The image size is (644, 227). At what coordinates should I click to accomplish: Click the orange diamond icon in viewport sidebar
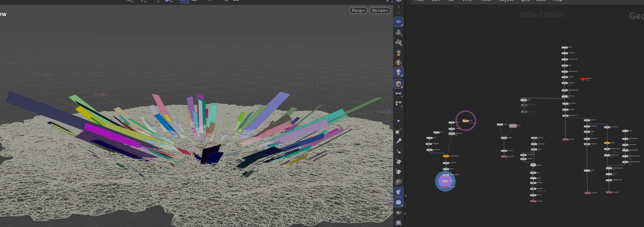click(398, 63)
